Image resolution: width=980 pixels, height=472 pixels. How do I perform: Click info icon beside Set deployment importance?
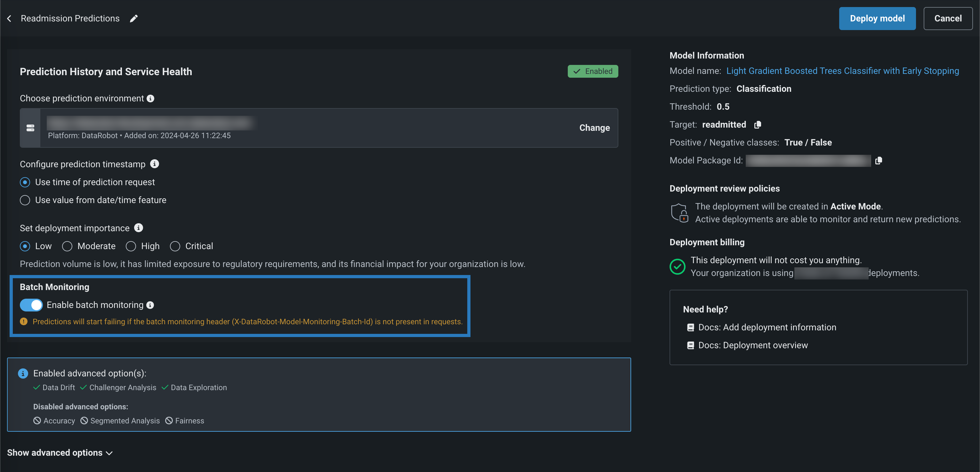(x=139, y=228)
